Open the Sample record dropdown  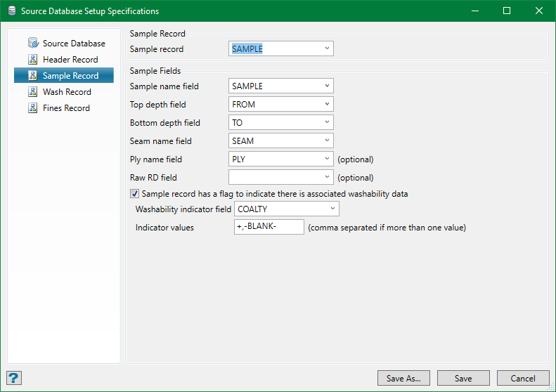coord(327,48)
